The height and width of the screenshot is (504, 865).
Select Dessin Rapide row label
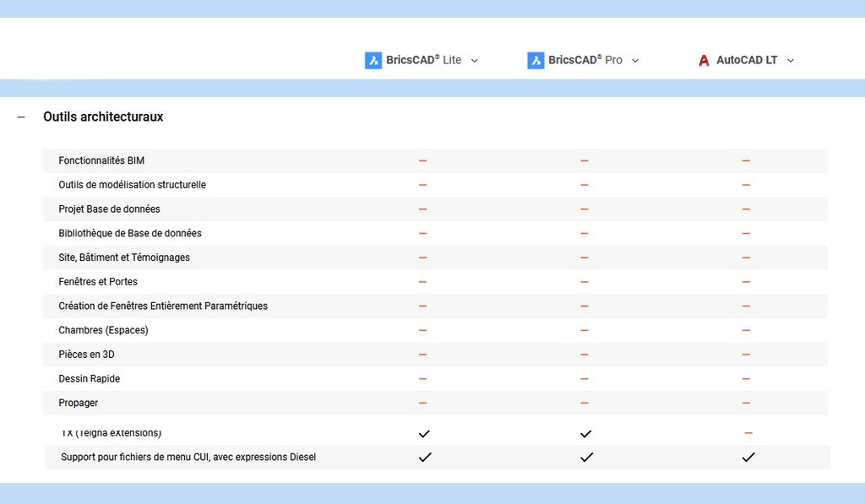pyautogui.click(x=89, y=379)
